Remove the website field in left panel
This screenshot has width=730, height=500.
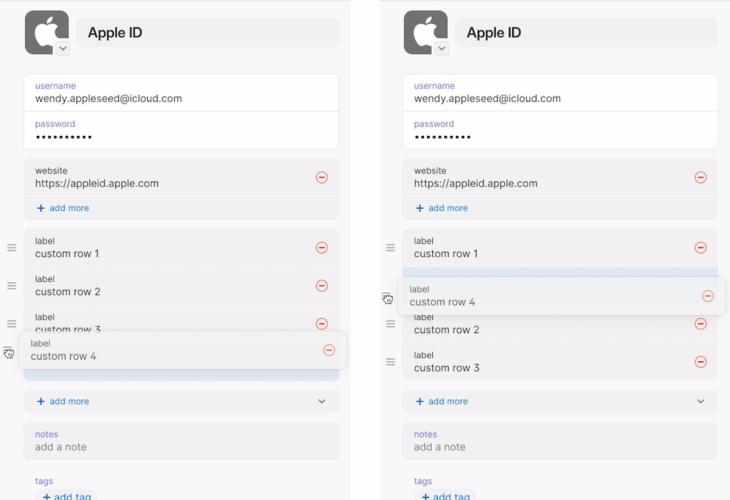coord(321,177)
